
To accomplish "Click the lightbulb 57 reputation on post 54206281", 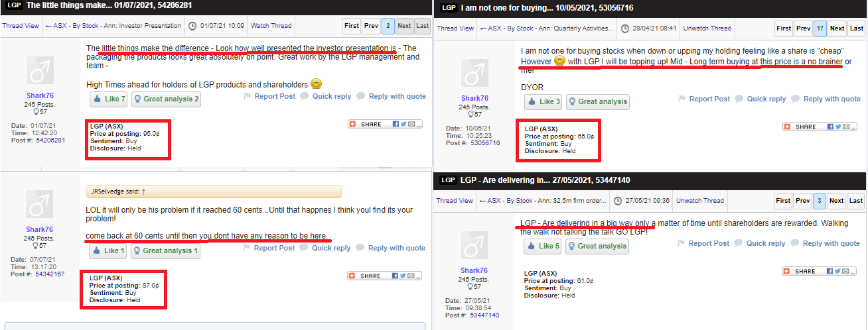I will 40,113.
